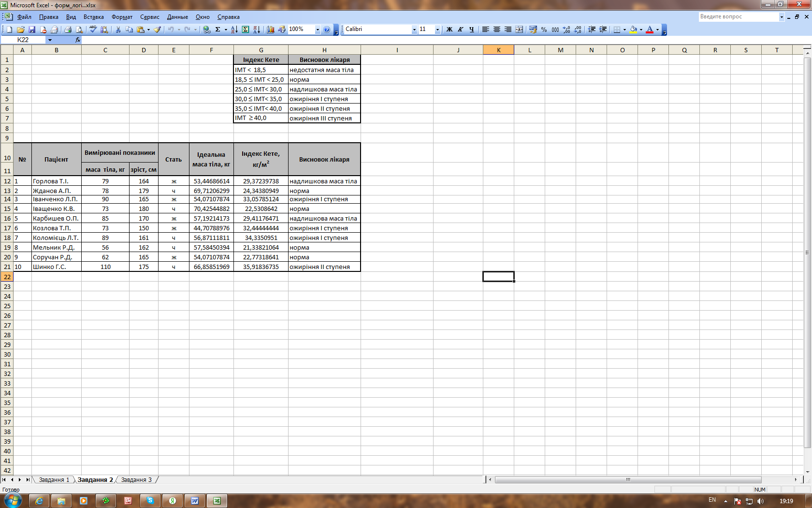812x508 pixels.
Task: Expand the zoom 100% dropdown
Action: click(318, 30)
